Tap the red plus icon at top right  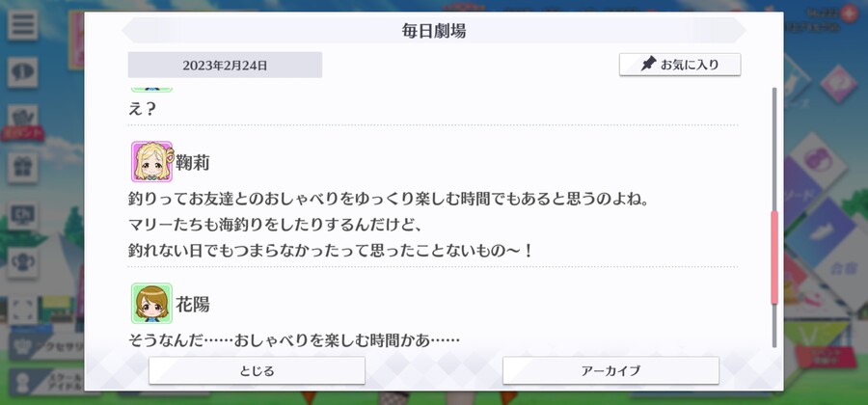(849, 13)
